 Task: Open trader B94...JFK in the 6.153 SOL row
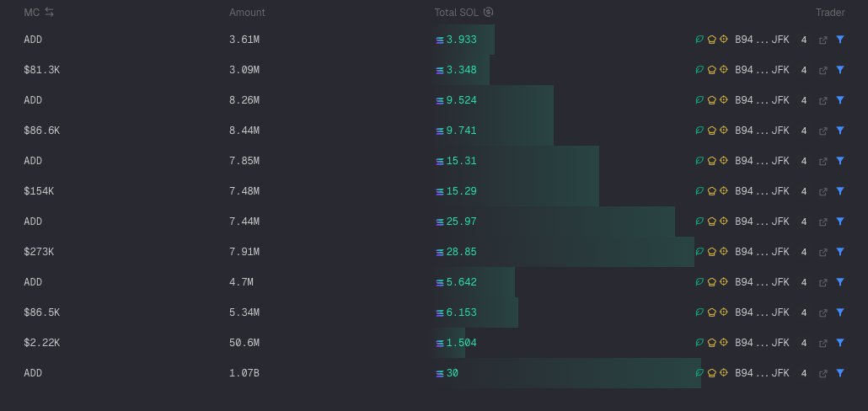pyautogui.click(x=762, y=312)
